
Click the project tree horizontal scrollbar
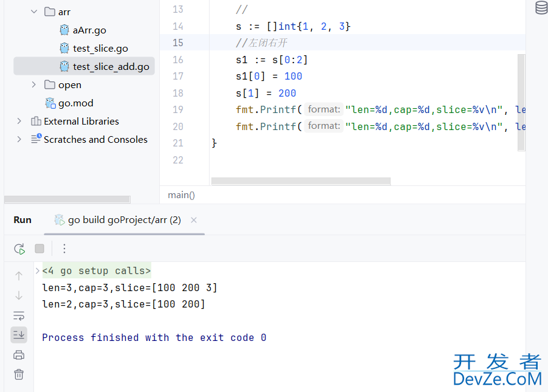tap(67, 199)
